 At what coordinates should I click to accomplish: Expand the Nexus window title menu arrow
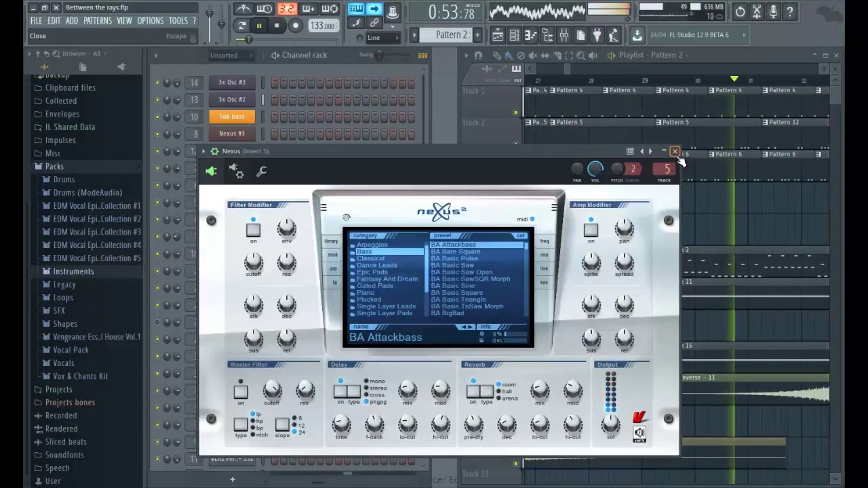[x=203, y=151]
